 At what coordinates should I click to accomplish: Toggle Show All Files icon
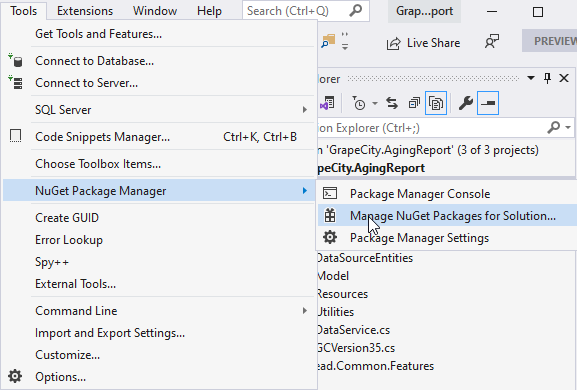(436, 103)
